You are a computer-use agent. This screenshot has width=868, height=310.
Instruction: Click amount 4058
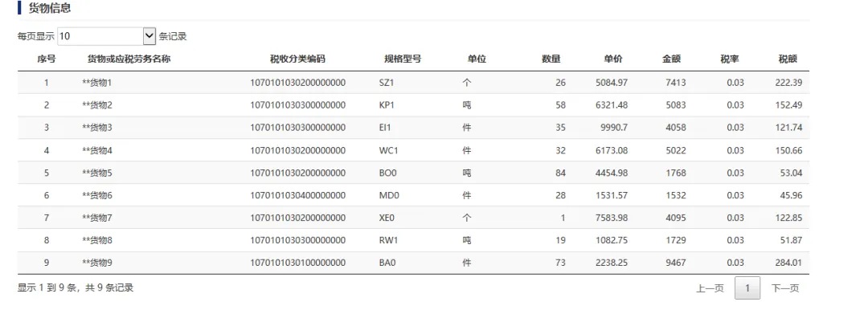pyautogui.click(x=676, y=128)
